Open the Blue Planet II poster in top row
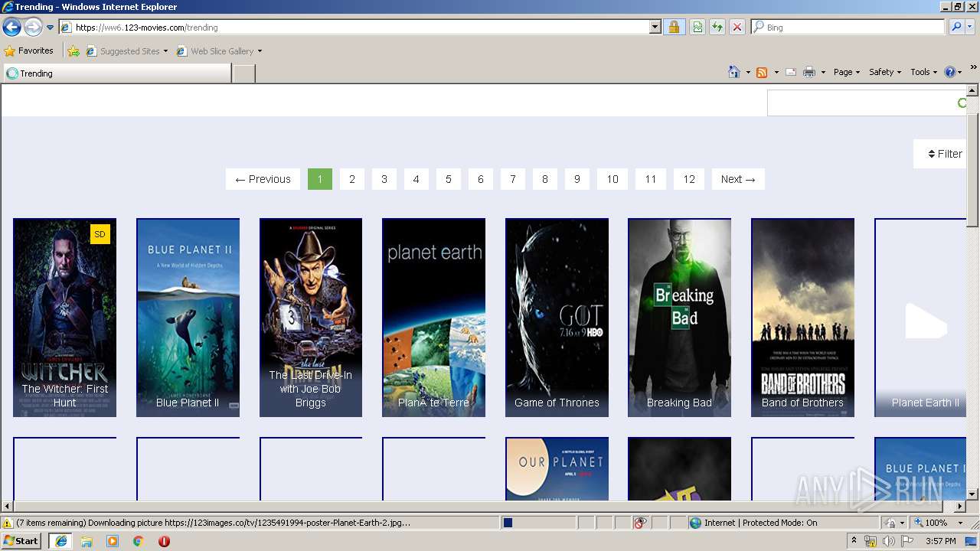Screen dimensions: 980x551 point(188,318)
